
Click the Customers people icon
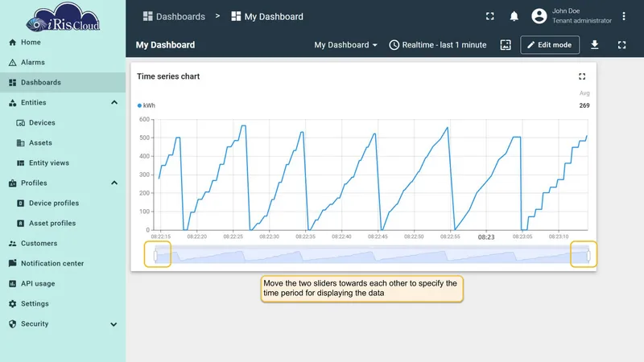(x=12, y=244)
